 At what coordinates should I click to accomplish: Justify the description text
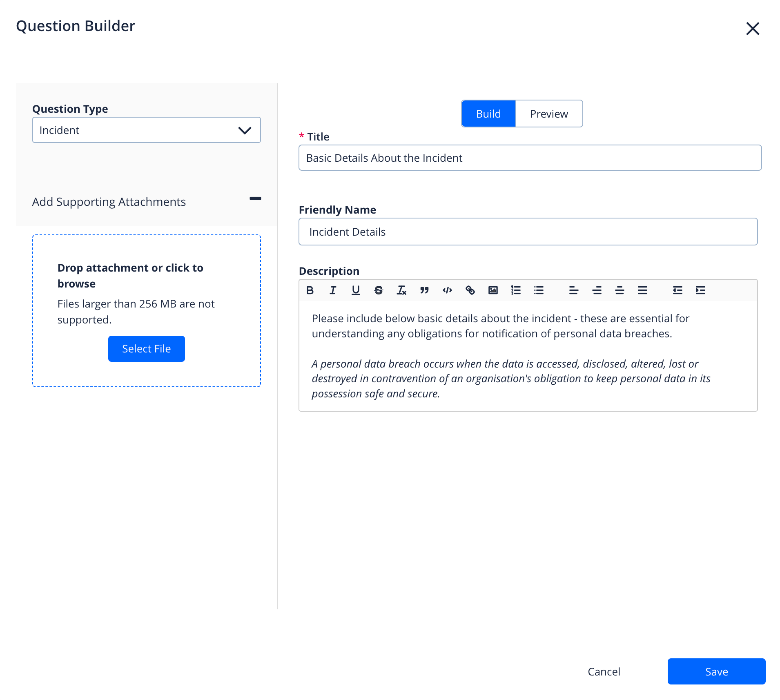pos(642,290)
